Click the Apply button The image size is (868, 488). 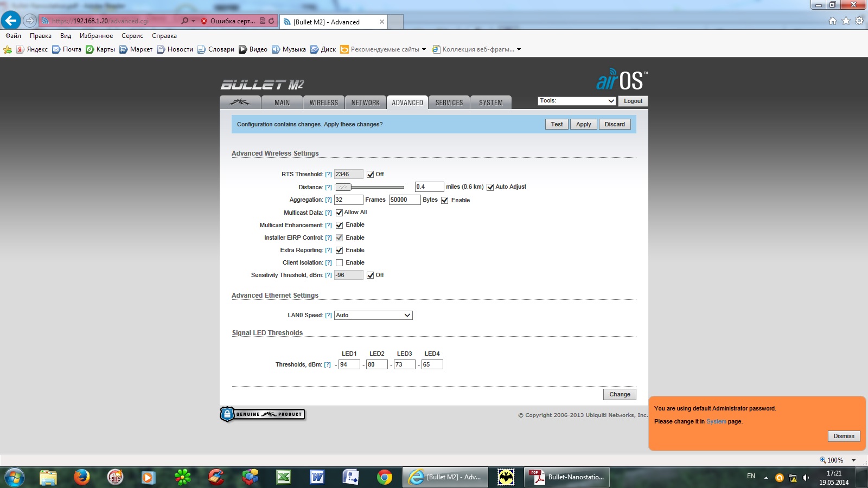[584, 124]
